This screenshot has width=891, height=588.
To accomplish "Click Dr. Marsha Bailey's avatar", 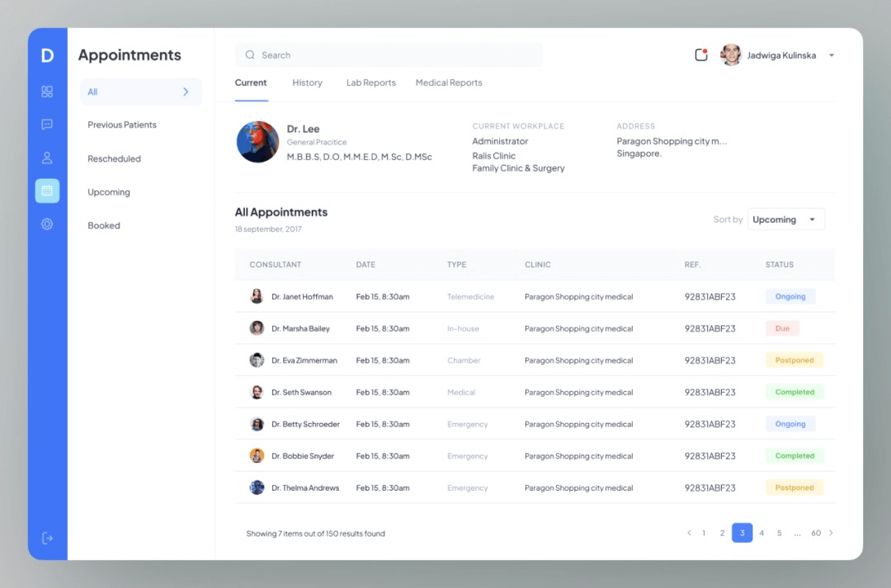I will [x=257, y=327].
